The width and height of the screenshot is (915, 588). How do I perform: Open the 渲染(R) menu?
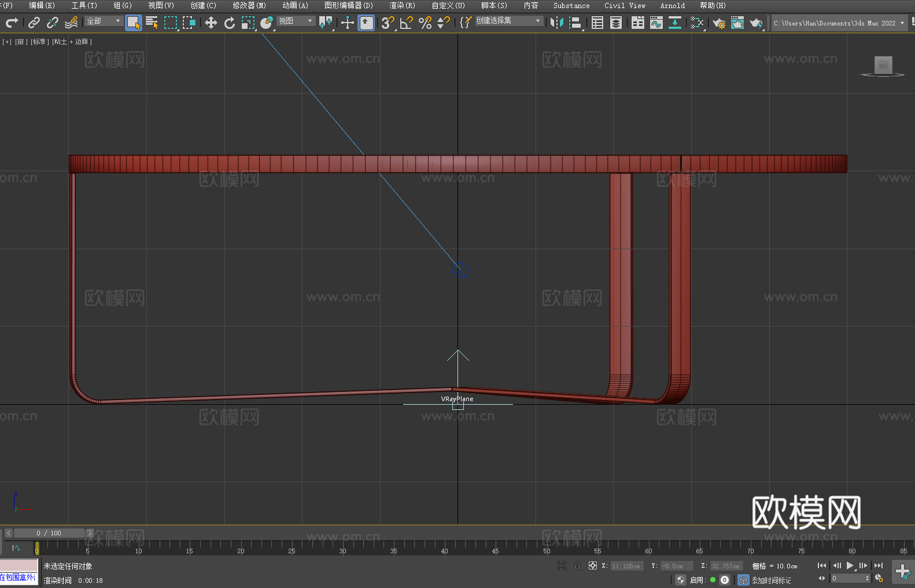pos(403,5)
